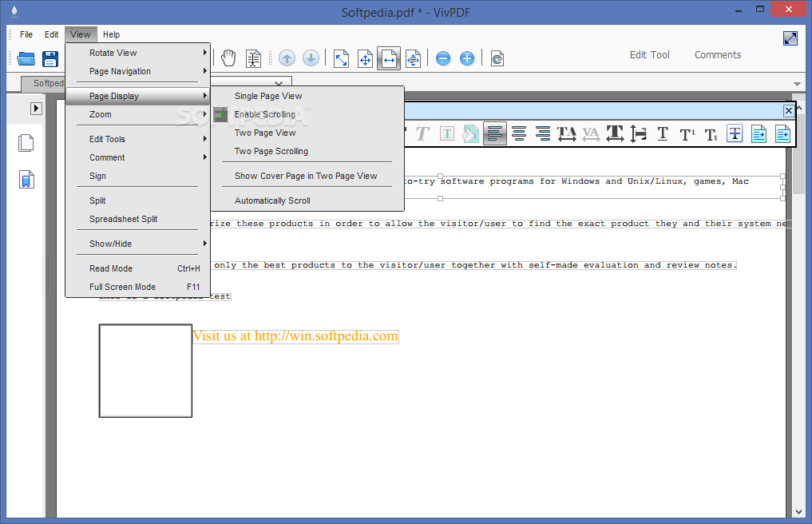812x524 pixels.
Task: Toggle strikethrough formatting
Action: (x=735, y=133)
